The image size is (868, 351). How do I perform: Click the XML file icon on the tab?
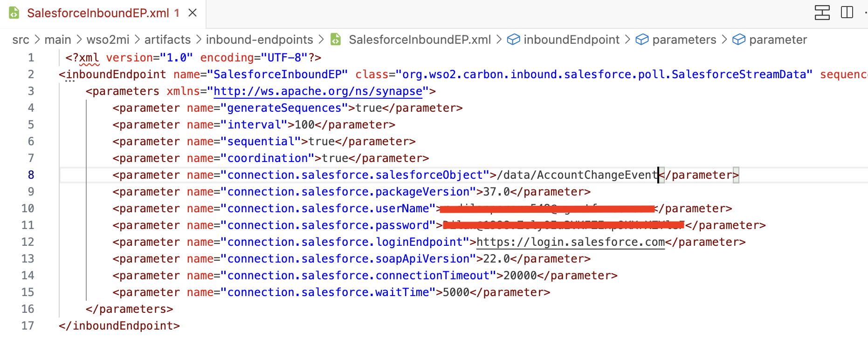(14, 13)
